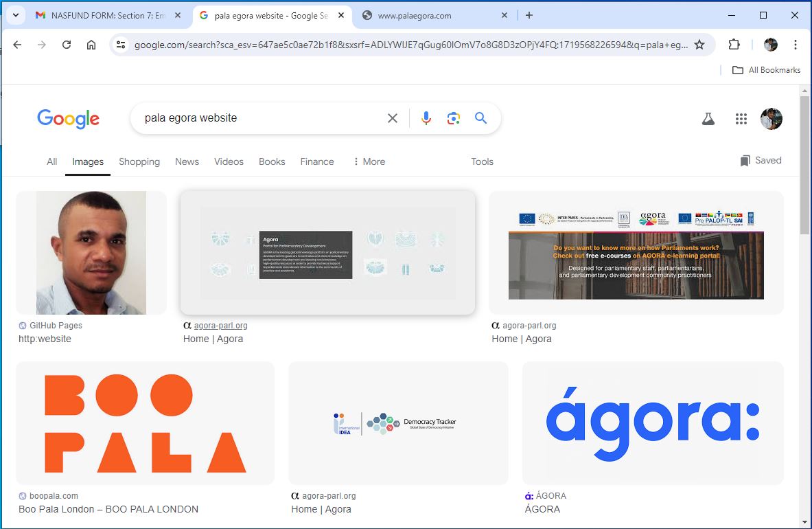Image resolution: width=812 pixels, height=529 pixels.
Task: Open a new browser tab
Action: 529,16
